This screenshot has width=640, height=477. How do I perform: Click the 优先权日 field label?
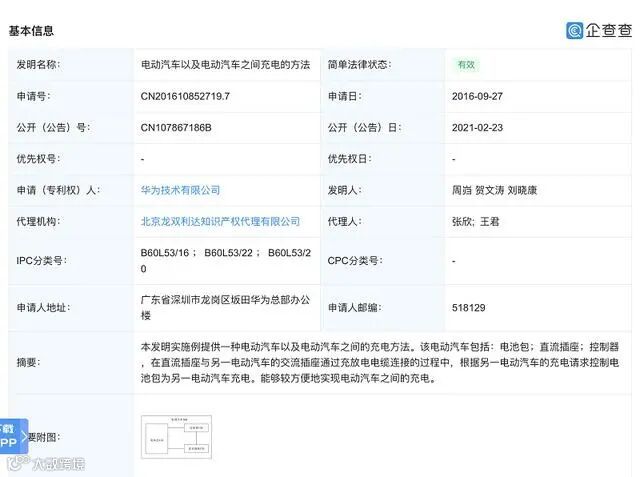pyautogui.click(x=349, y=159)
